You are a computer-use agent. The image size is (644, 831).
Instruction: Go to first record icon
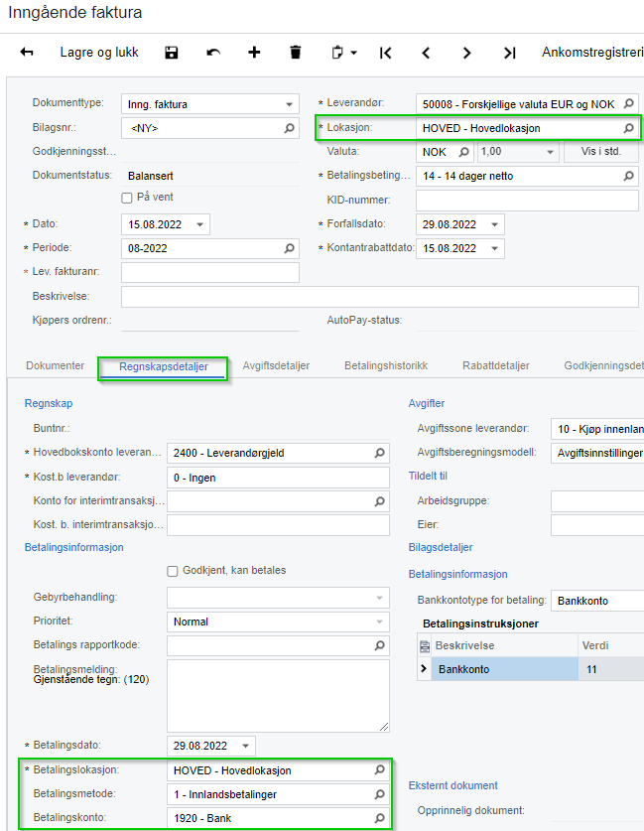point(385,53)
